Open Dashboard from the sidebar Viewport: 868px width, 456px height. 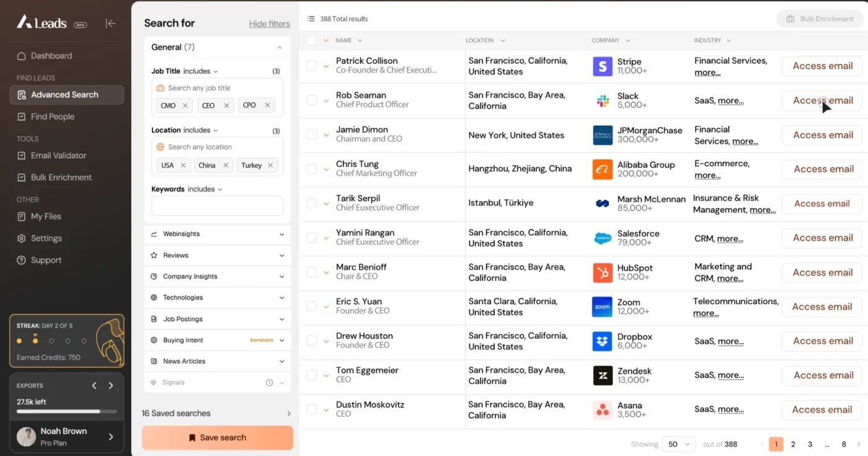(51, 56)
